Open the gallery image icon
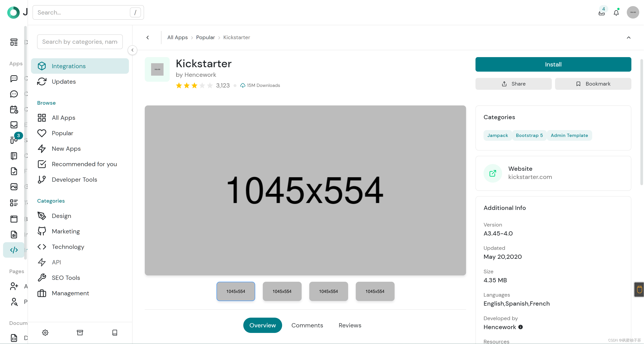This screenshot has width=644, height=344. pos(14,187)
